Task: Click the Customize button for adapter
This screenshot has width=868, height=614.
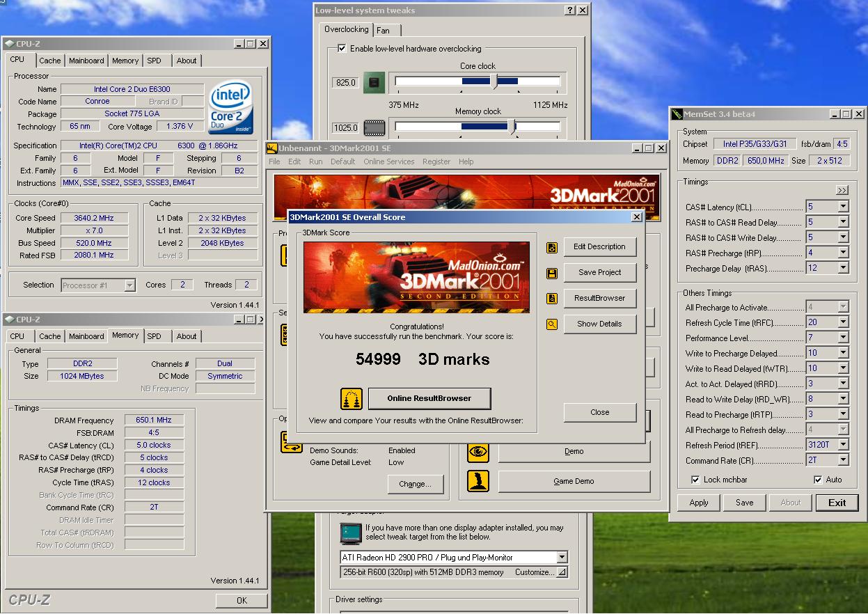Action: click(x=540, y=572)
